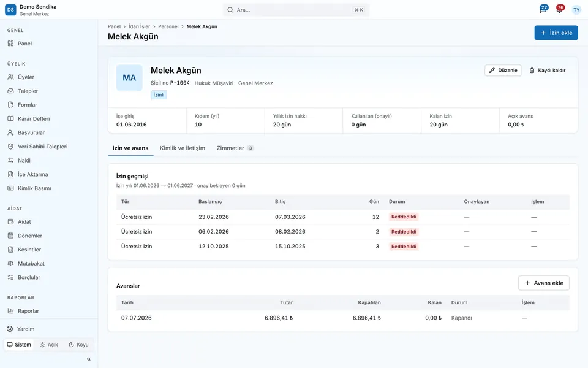The height and width of the screenshot is (368, 588).
Task: Open the Demo Sendika organization switcher
Action: 31,10
